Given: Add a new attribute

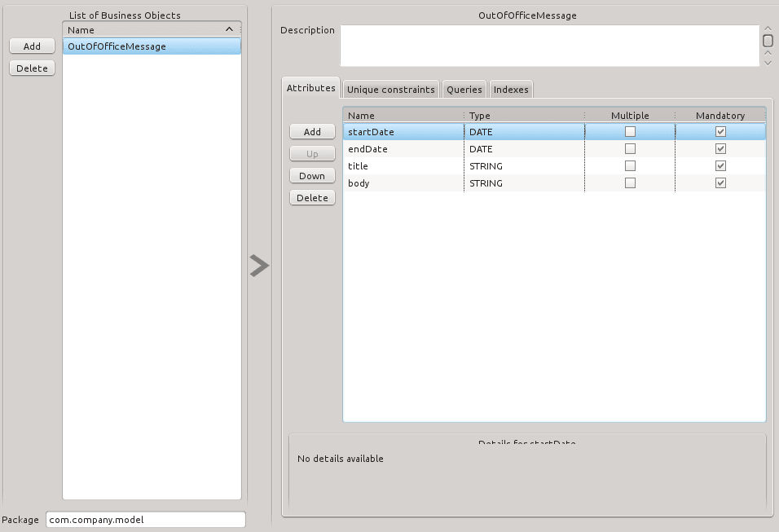Looking at the screenshot, I should pyautogui.click(x=312, y=132).
